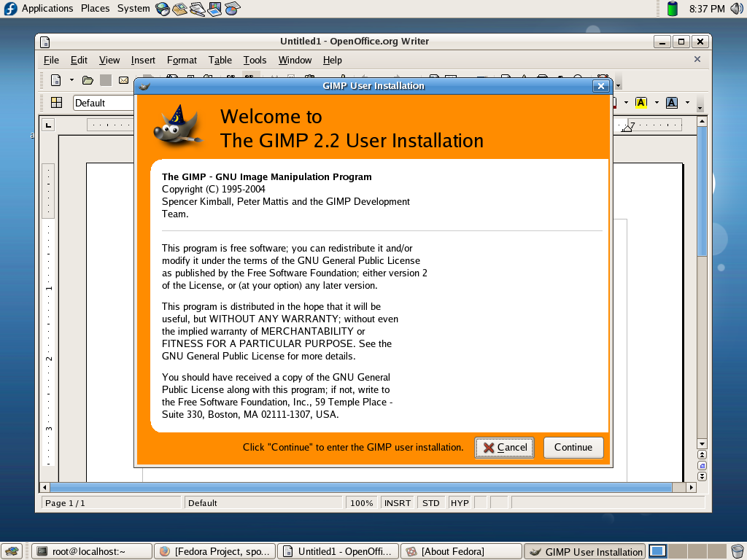Click the yellow Highlighting icon in Writer

click(x=641, y=102)
